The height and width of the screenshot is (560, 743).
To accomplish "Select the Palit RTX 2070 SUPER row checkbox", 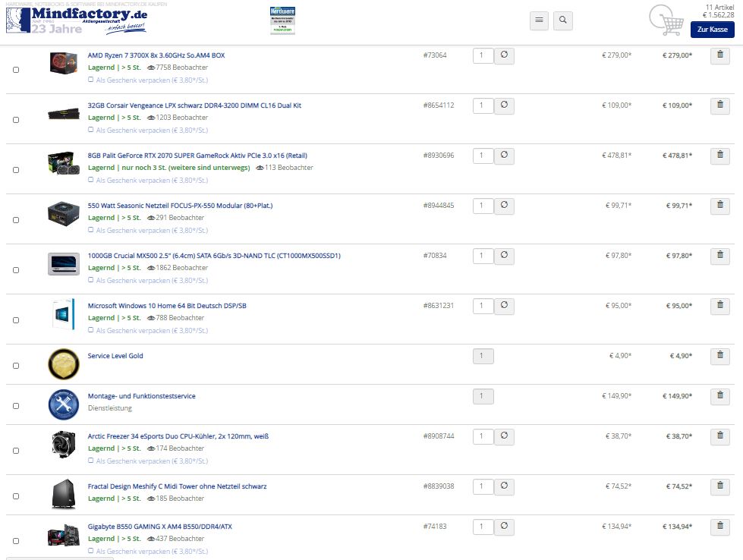I will [16, 170].
